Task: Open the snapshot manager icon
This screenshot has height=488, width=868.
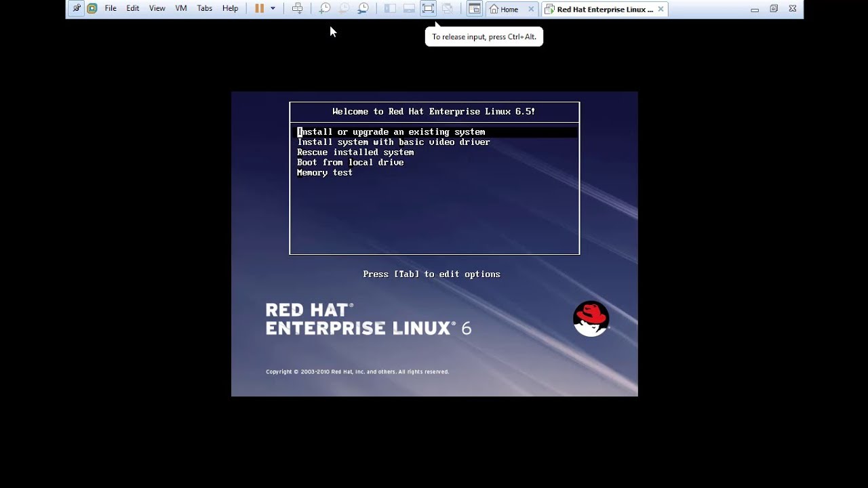Action: click(x=363, y=9)
